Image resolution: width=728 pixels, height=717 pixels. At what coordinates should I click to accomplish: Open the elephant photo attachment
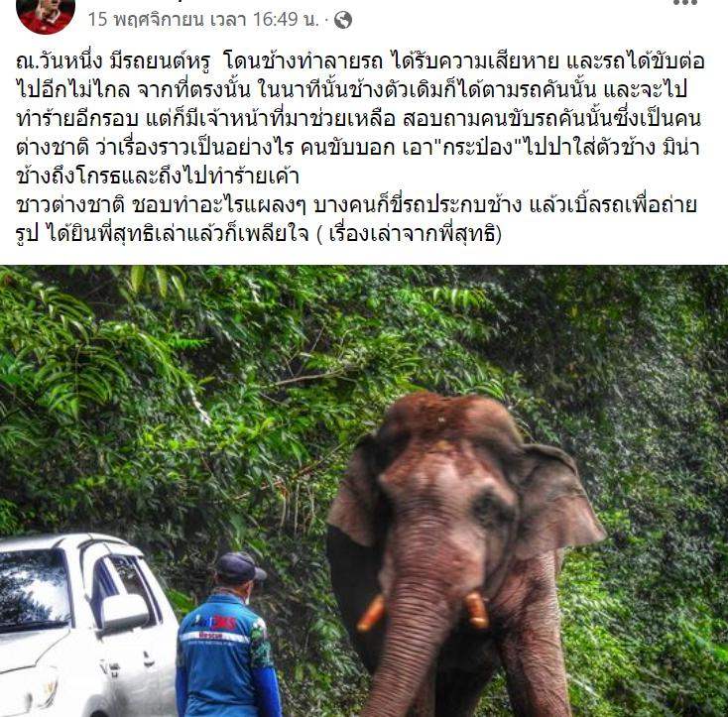[364, 491]
